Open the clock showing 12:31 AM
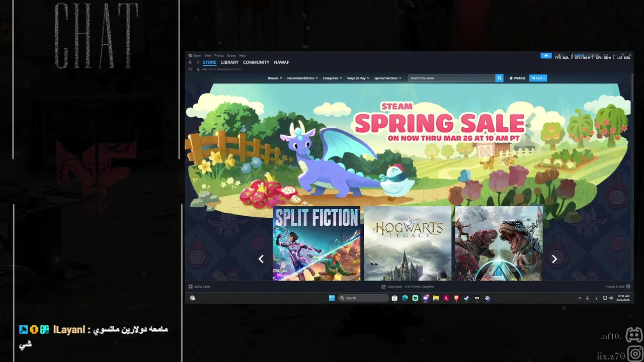The width and height of the screenshot is (644, 362). (623, 298)
